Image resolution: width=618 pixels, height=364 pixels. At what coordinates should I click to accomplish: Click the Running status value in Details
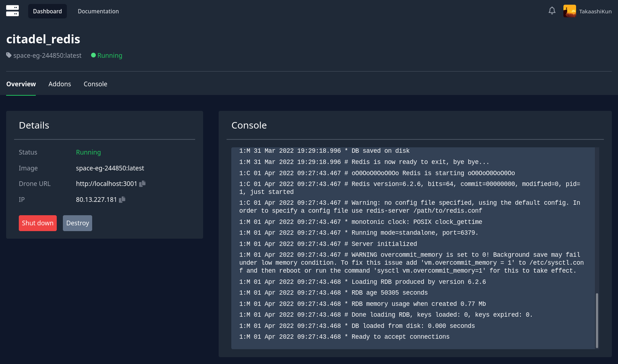88,152
